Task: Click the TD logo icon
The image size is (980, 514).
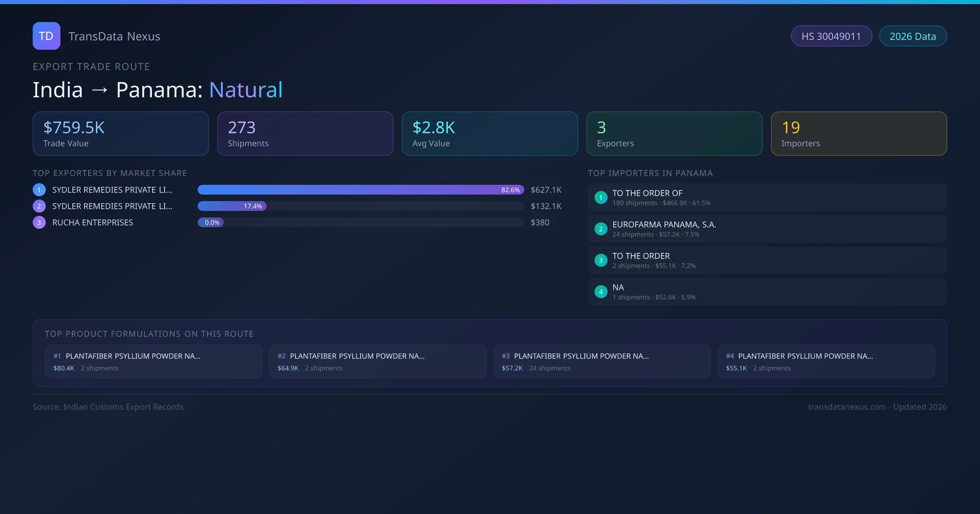Action: coord(46,36)
